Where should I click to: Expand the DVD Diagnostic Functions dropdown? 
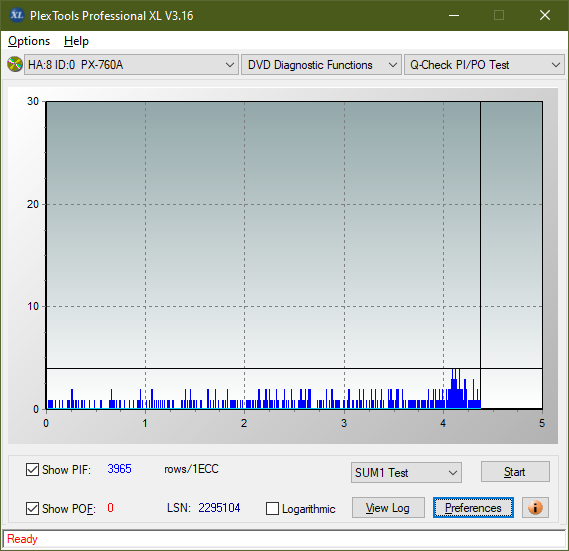(x=321, y=65)
